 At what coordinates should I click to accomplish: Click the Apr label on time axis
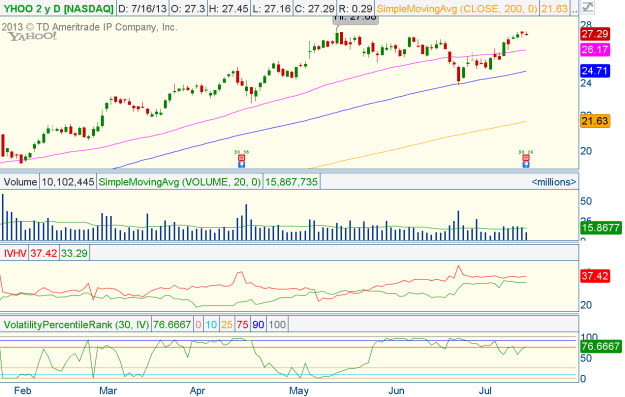coord(197,391)
